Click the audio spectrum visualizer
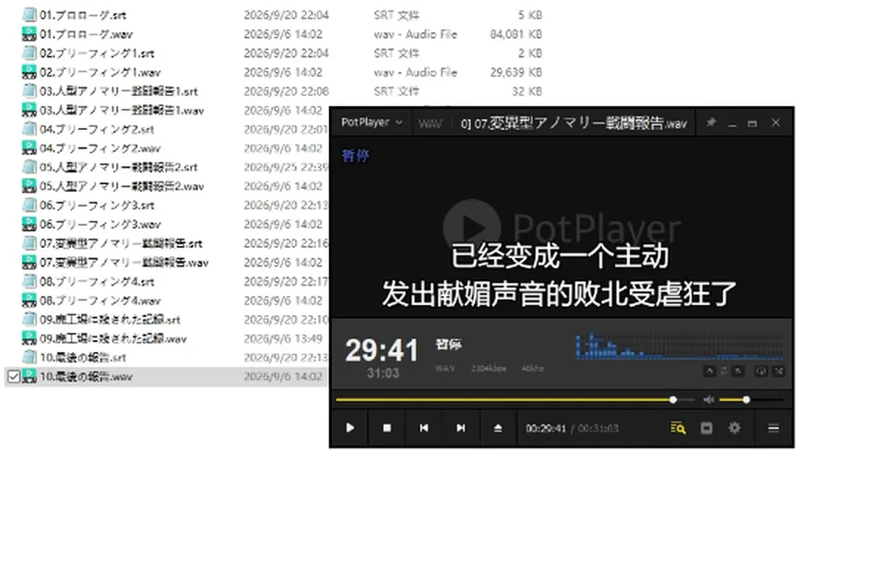This screenshot has height=588, width=885. (679, 346)
